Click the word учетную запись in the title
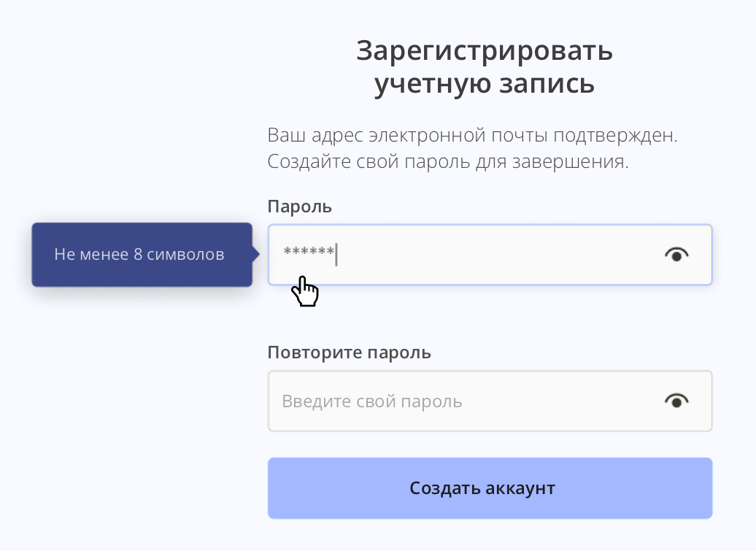This screenshot has width=756, height=551. point(485,84)
